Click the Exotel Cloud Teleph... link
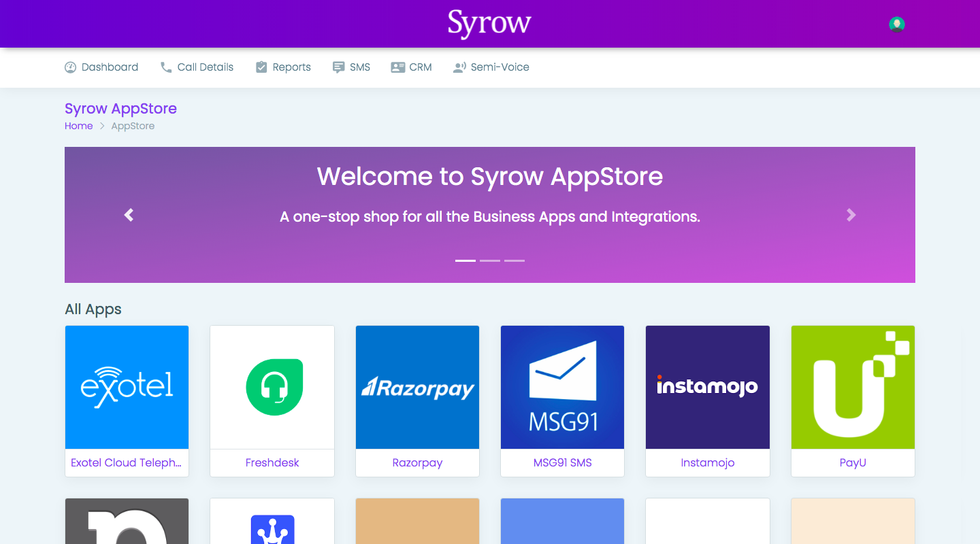 pos(127,462)
